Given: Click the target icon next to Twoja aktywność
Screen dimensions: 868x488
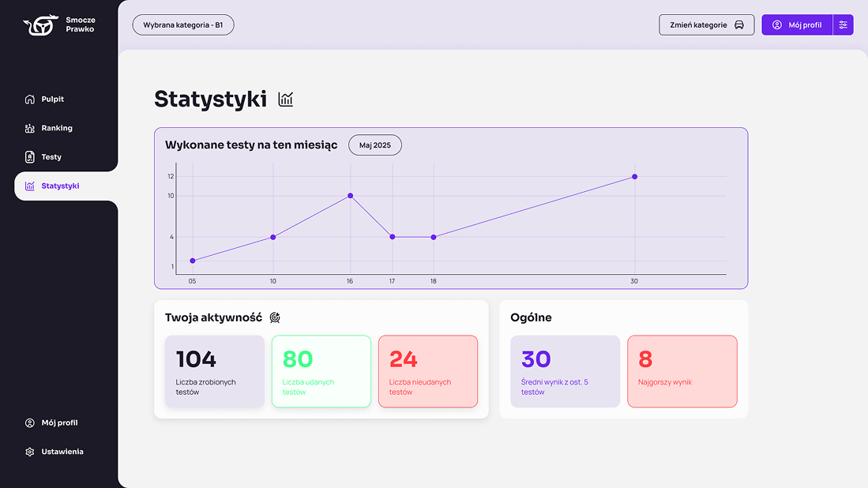Looking at the screenshot, I should (x=275, y=317).
